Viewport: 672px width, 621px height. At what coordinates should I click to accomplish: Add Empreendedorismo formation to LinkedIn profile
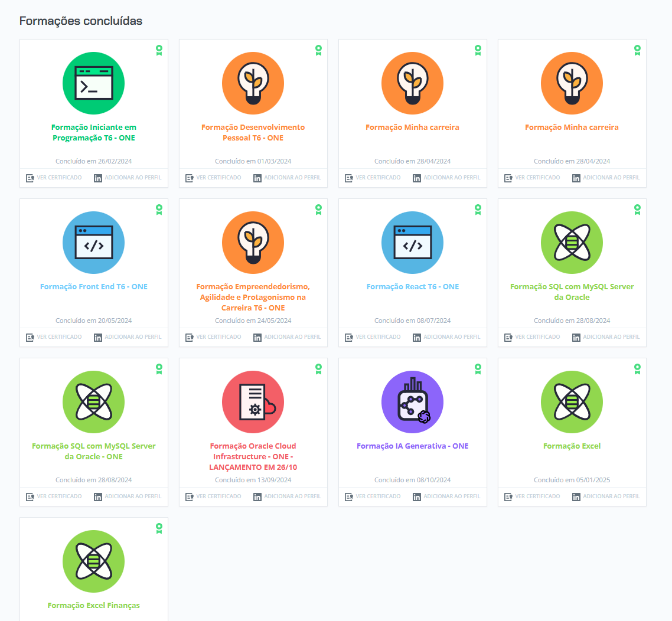[287, 337]
